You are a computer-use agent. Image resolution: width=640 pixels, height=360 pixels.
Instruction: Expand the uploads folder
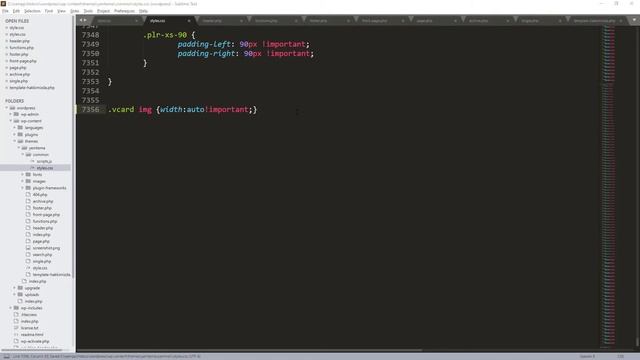click(15, 294)
